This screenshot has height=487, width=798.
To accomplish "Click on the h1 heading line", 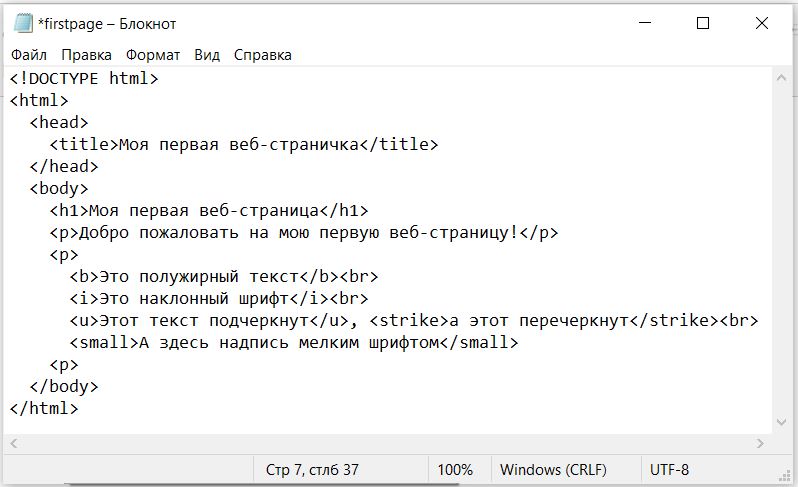I will 209,211.
